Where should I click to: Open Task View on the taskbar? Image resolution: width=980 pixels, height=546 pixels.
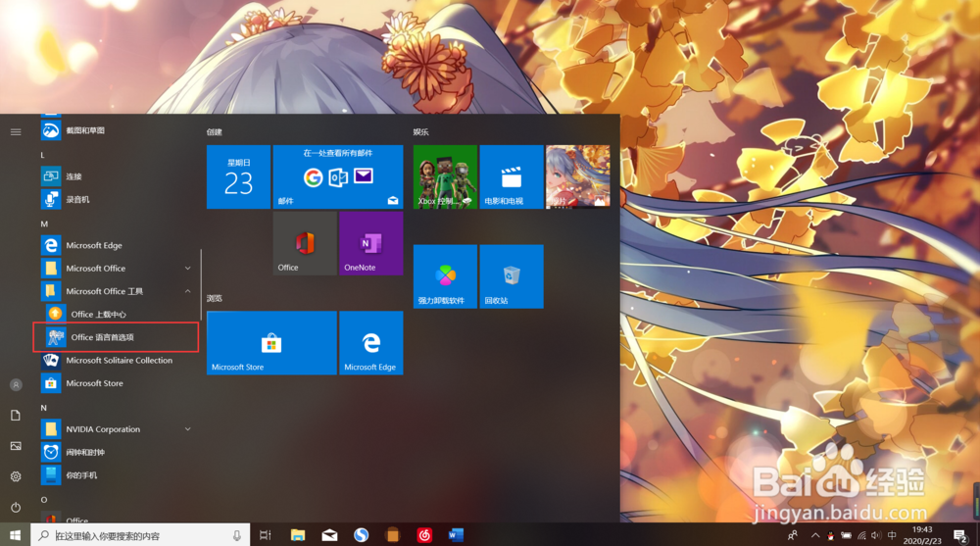point(265,535)
